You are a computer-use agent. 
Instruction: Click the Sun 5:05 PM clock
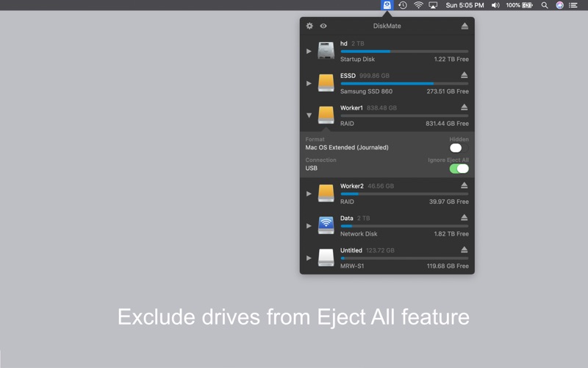point(465,5)
